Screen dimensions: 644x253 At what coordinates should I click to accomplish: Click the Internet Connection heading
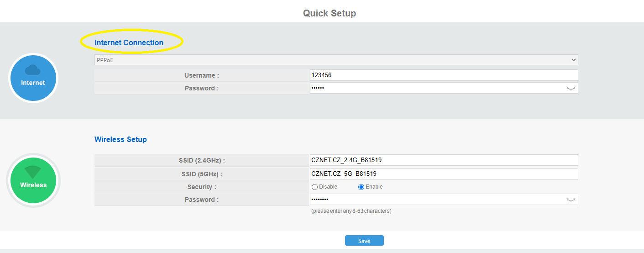(x=129, y=42)
